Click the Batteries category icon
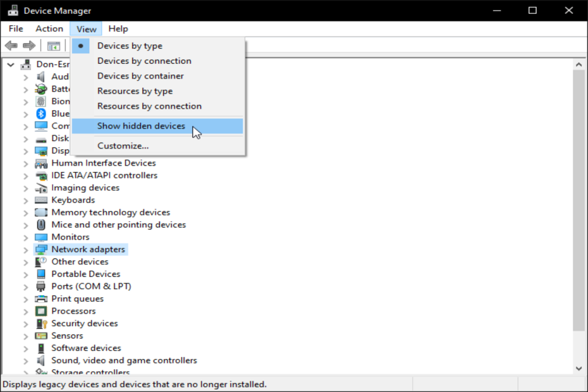 (41, 89)
